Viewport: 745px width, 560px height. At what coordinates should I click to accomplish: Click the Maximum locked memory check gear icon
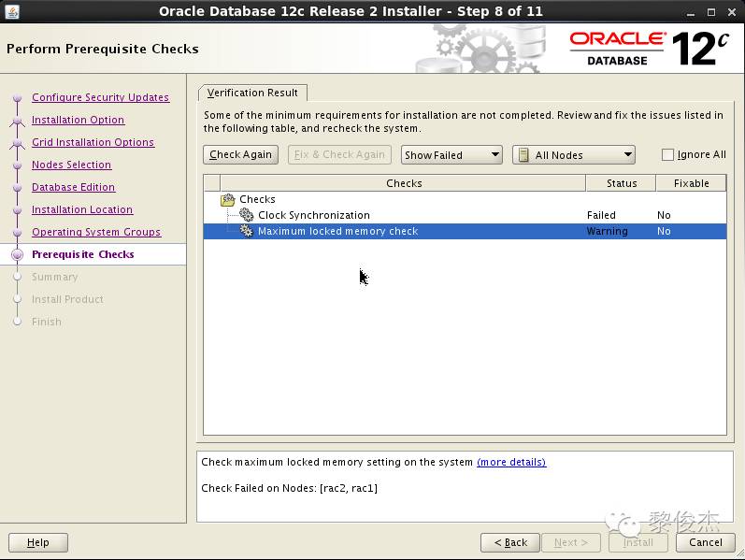(x=246, y=231)
